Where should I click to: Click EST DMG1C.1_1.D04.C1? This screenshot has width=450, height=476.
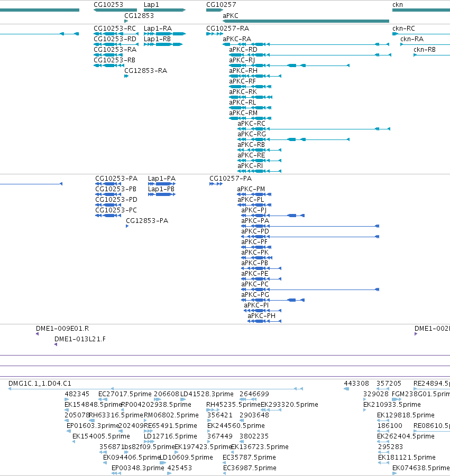click(155, 389)
